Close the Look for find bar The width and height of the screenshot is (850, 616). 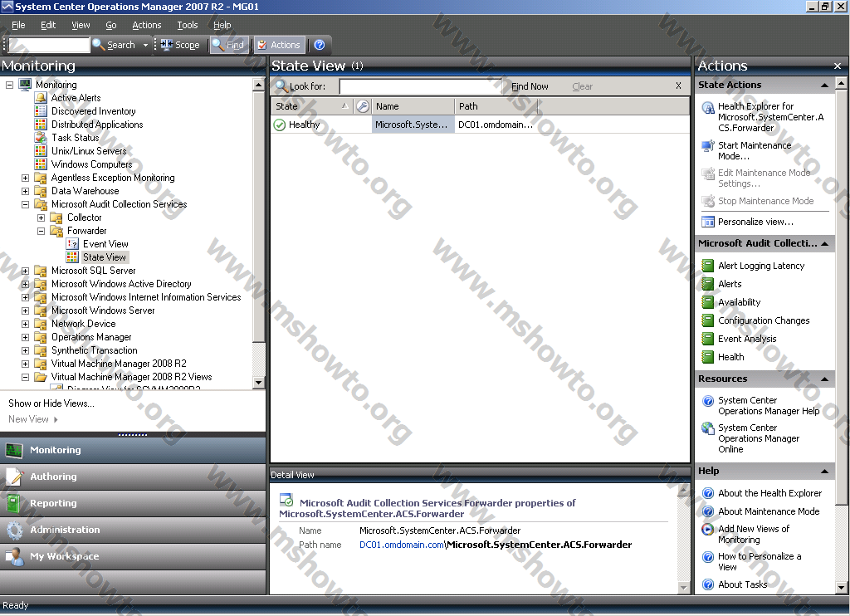[678, 86]
